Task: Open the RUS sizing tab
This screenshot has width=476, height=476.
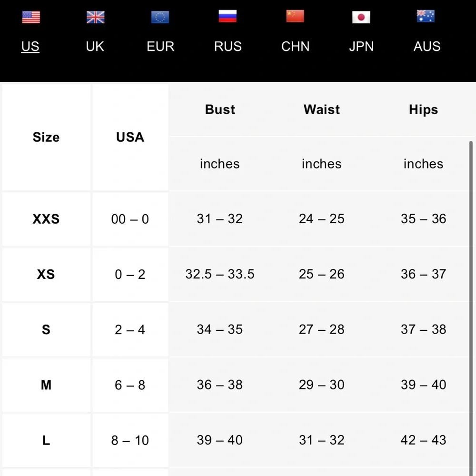Action: [228, 47]
